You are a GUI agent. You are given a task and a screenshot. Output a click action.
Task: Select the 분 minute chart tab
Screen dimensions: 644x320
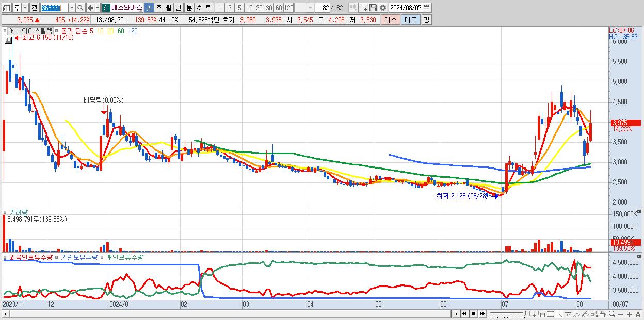(189, 8)
